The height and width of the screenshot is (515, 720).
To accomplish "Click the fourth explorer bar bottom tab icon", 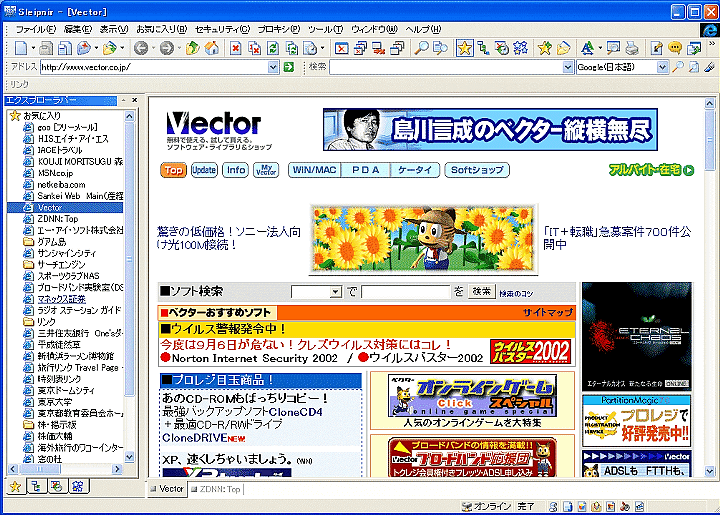I will pyautogui.click(x=78, y=487).
